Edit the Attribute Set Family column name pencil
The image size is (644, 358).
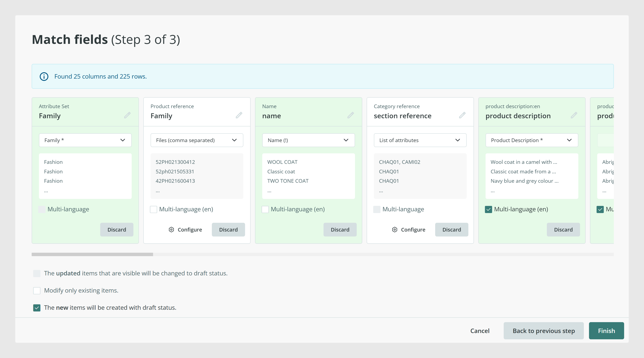click(127, 115)
